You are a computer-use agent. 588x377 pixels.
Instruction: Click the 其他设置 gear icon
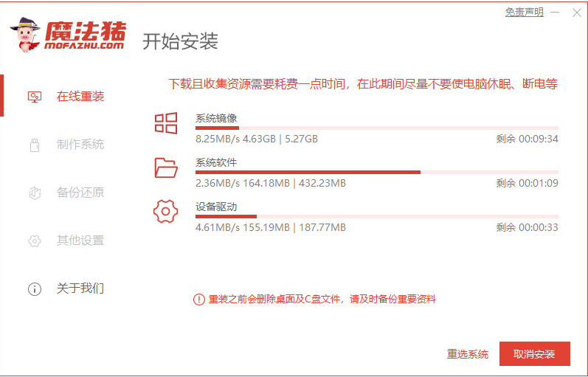click(x=34, y=241)
